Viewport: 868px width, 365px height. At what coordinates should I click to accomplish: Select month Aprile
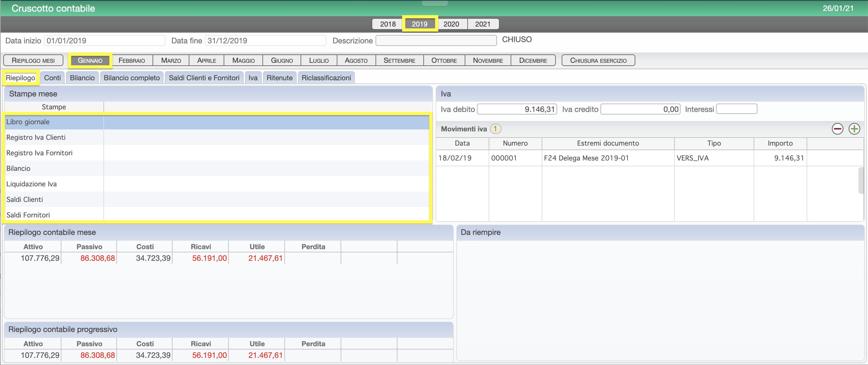pos(206,61)
